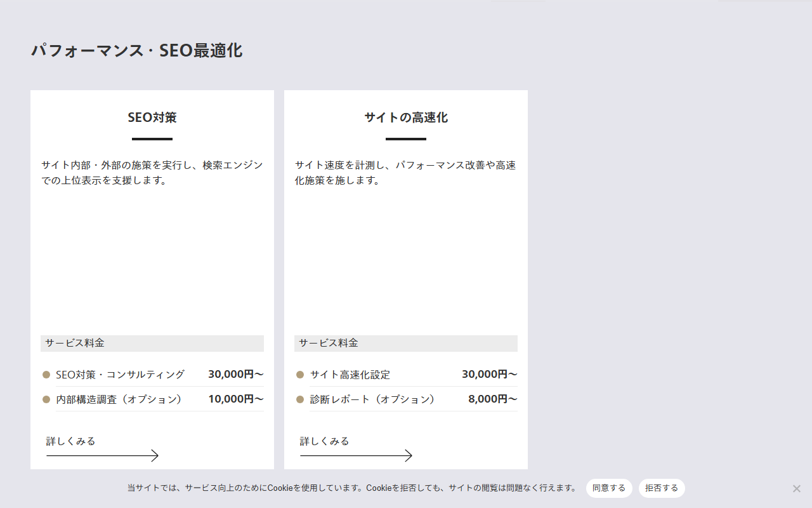Click the 30,000円〜 price for SEO consulting

(235, 374)
